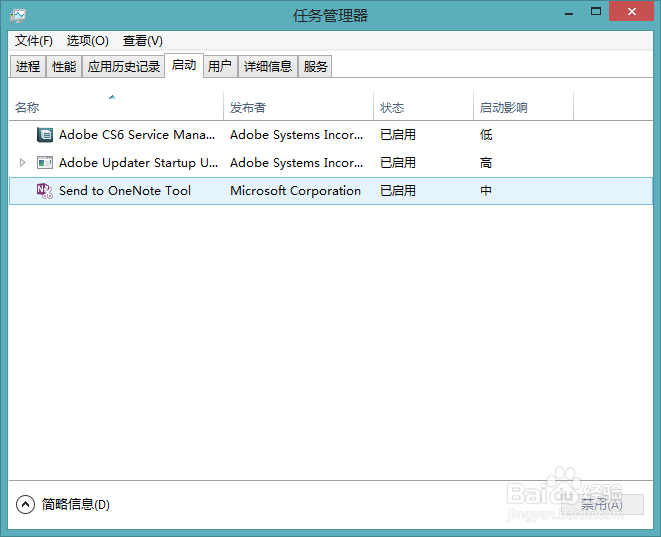
Task: Sort by the 发布者 column header
Action: (x=298, y=106)
